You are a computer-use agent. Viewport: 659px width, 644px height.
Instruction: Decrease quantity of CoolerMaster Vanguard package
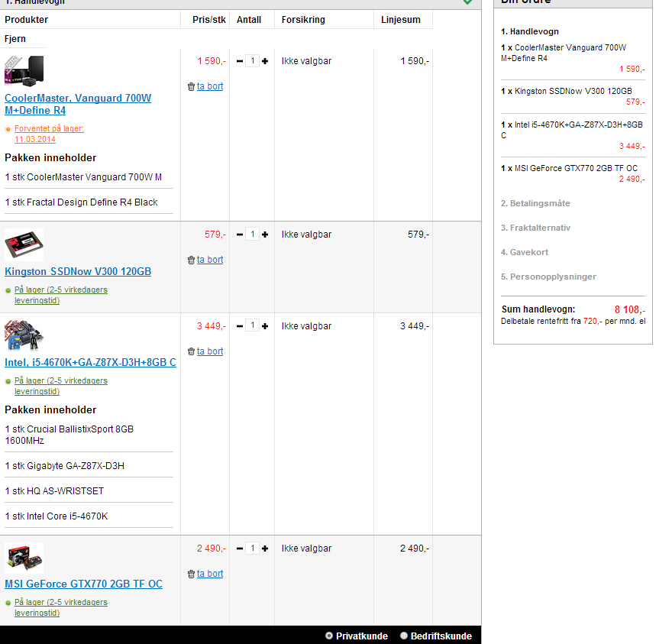240,61
